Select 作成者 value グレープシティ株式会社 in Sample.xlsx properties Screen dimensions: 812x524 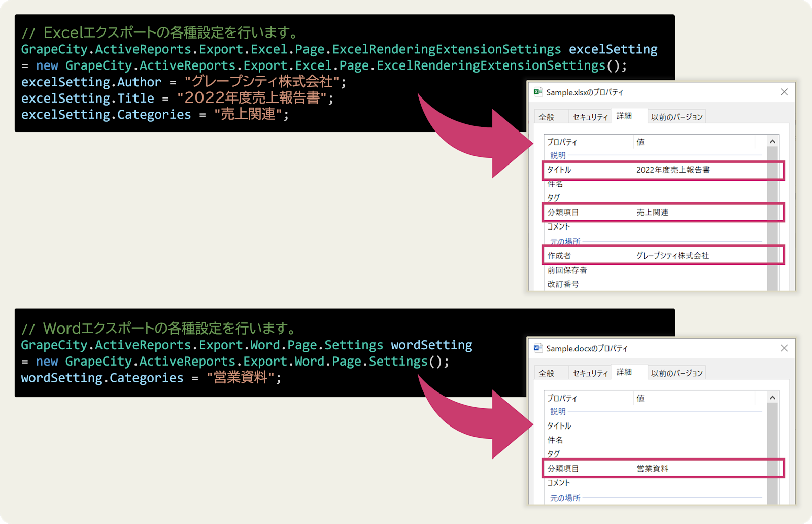click(x=673, y=255)
